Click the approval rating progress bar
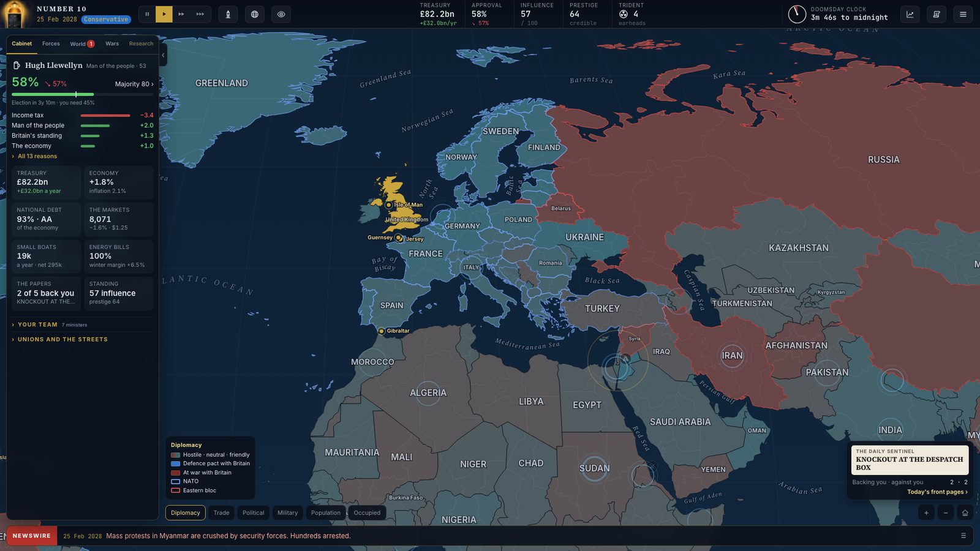Screen dimensions: 980x551 pos(83,94)
